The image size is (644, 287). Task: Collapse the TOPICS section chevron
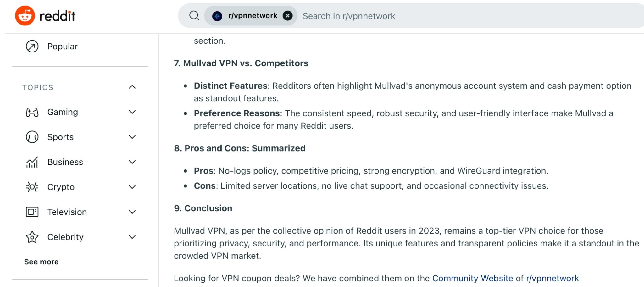(132, 87)
